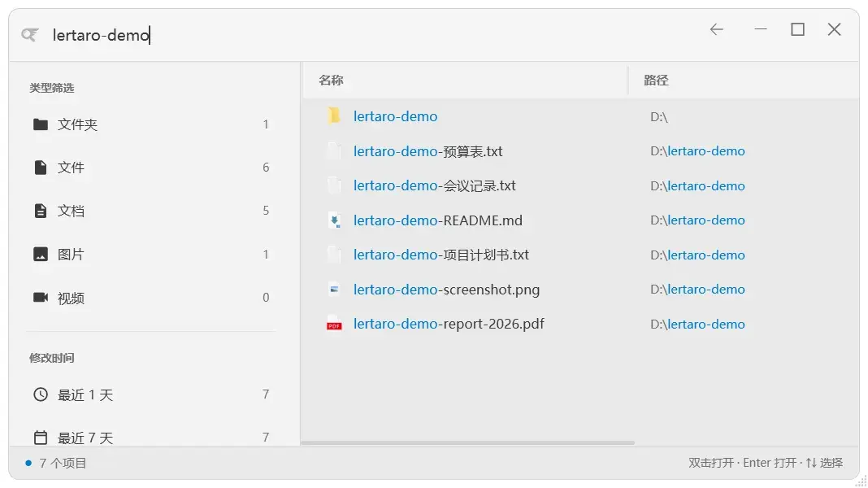868x488 pixels.
Task: Click the 修改时间 section heading
Action: pyautogui.click(x=51, y=358)
